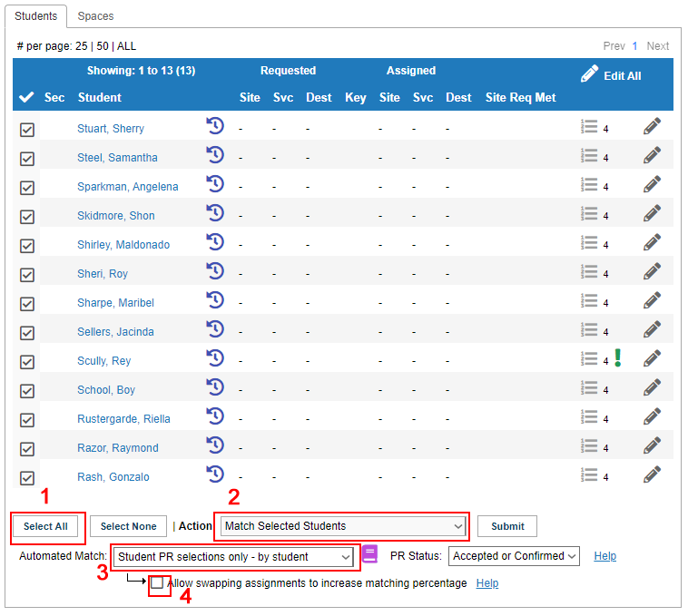
Task: Sort by the Student column header
Action: pos(100,97)
